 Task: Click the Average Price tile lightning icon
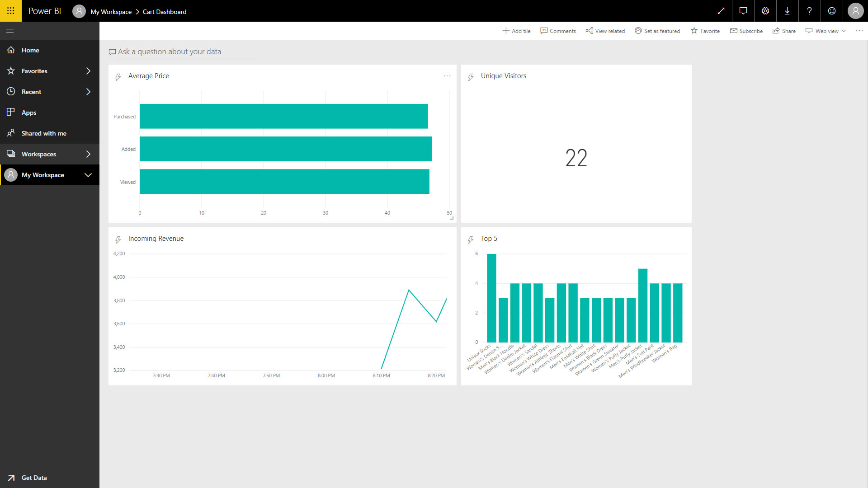pyautogui.click(x=118, y=77)
